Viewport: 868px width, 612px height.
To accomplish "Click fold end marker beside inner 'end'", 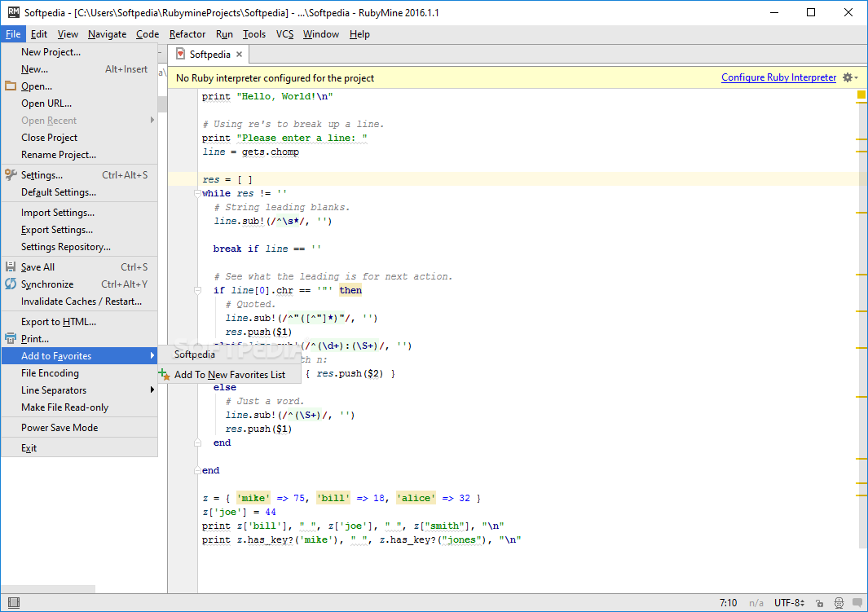I will pos(197,442).
